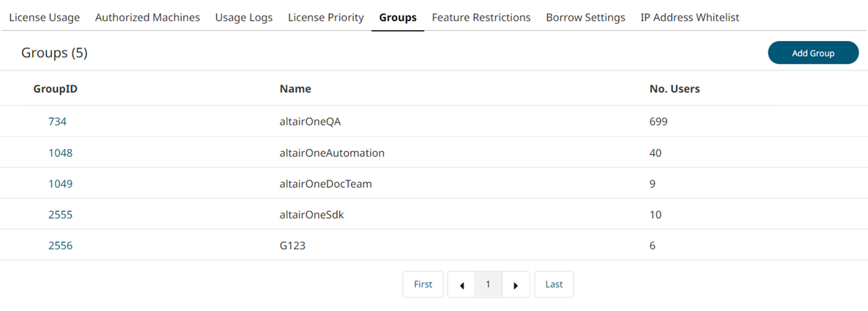Open group ID 2555 link
This screenshot has height=311, width=868.
tap(60, 215)
